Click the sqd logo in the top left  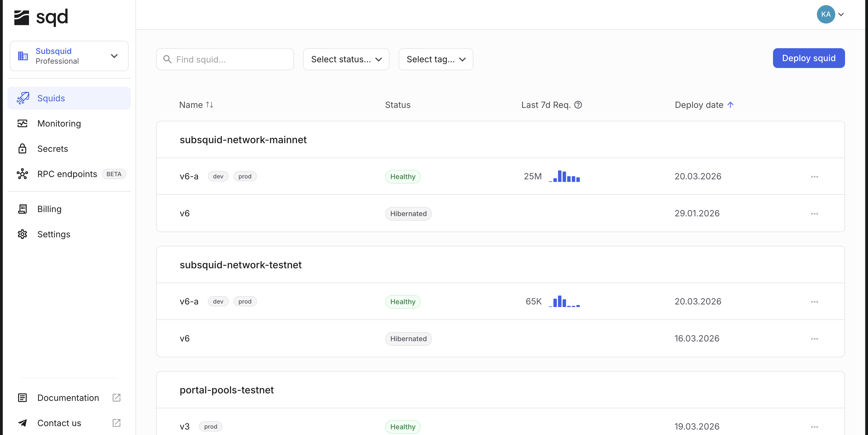click(41, 17)
